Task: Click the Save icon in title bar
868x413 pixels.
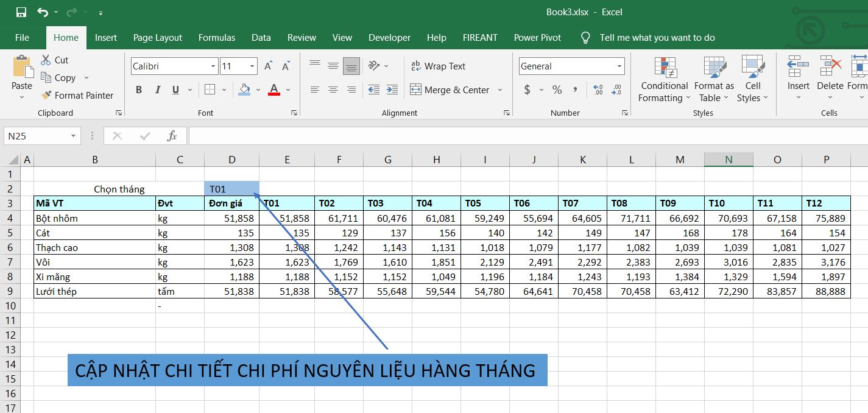Action: (x=21, y=12)
